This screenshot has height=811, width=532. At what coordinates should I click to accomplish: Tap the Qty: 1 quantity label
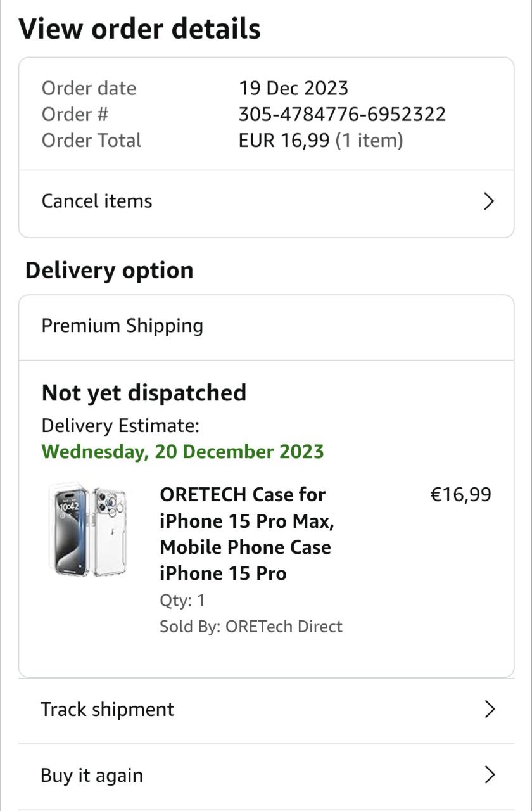pyautogui.click(x=182, y=601)
